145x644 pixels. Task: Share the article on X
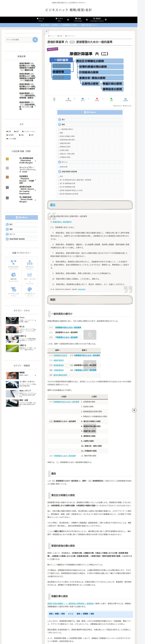click(x=54, y=99)
